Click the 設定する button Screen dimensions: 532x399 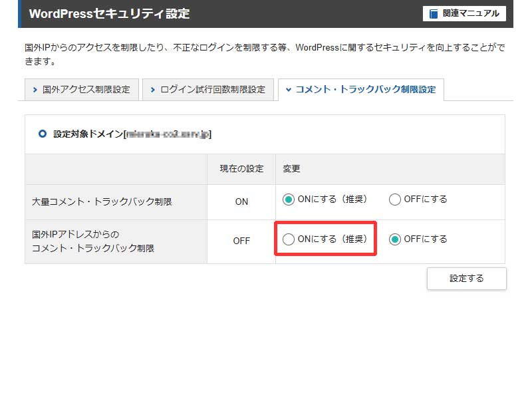[467, 279]
